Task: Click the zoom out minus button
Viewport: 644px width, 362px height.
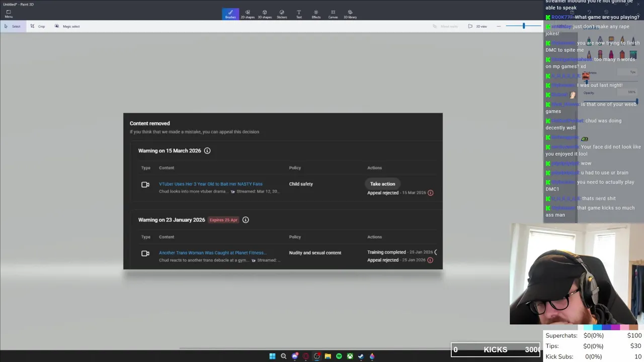Action: tap(498, 26)
